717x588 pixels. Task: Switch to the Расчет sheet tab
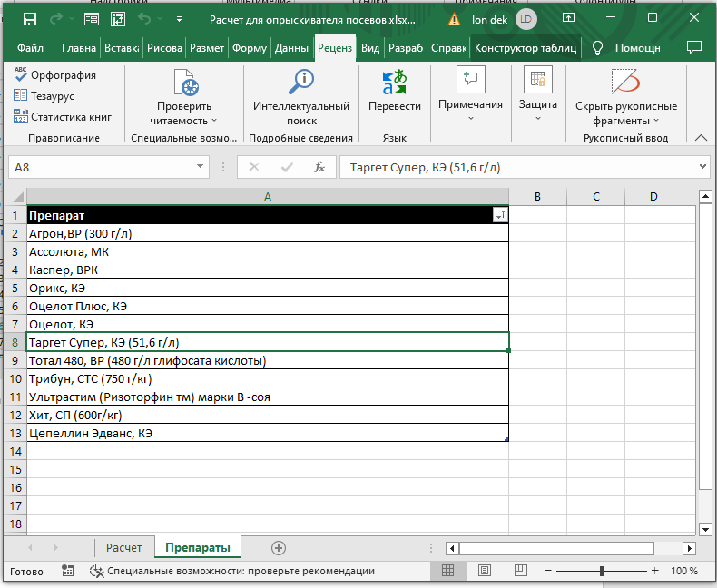[x=124, y=547]
